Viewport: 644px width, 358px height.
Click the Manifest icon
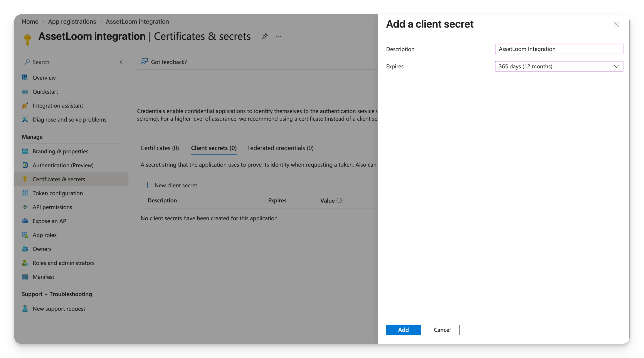click(x=25, y=277)
